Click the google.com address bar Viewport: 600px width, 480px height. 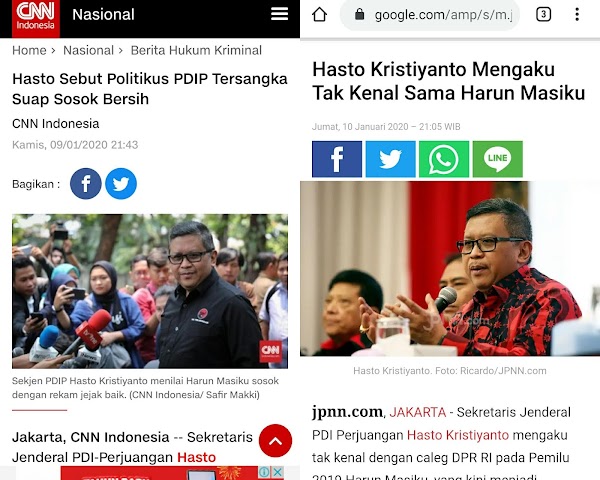(x=430, y=15)
